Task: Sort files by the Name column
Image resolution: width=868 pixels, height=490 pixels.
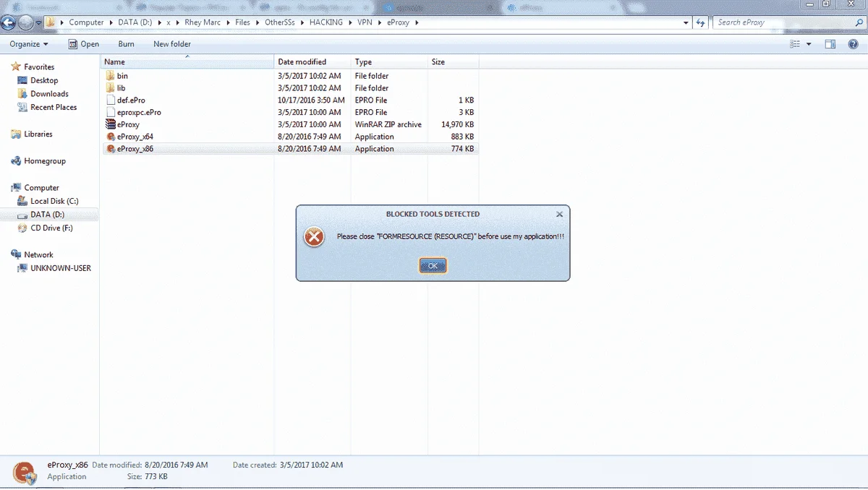Action: click(x=187, y=62)
